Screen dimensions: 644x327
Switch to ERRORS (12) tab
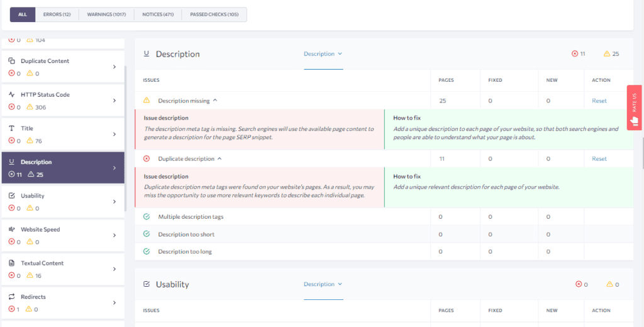tap(57, 14)
